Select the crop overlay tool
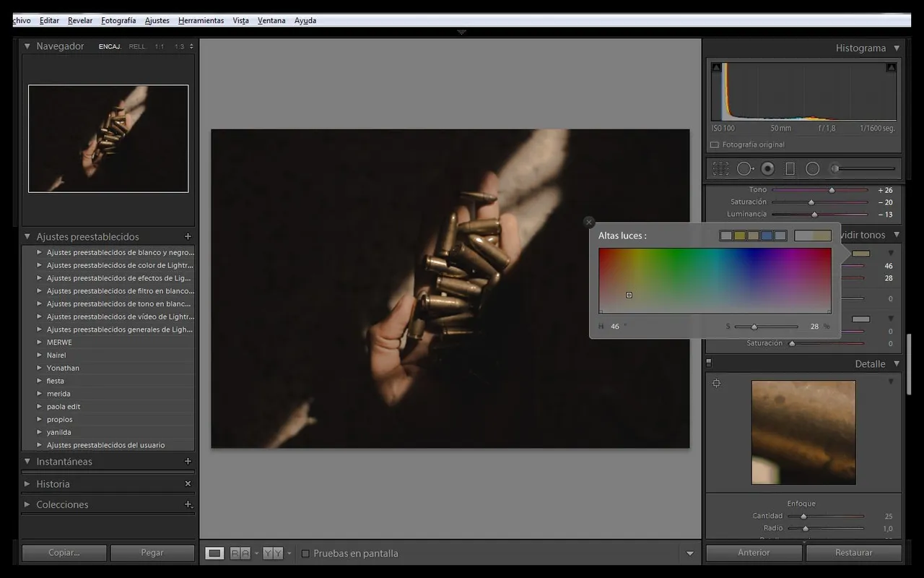This screenshot has width=924, height=578. [720, 168]
